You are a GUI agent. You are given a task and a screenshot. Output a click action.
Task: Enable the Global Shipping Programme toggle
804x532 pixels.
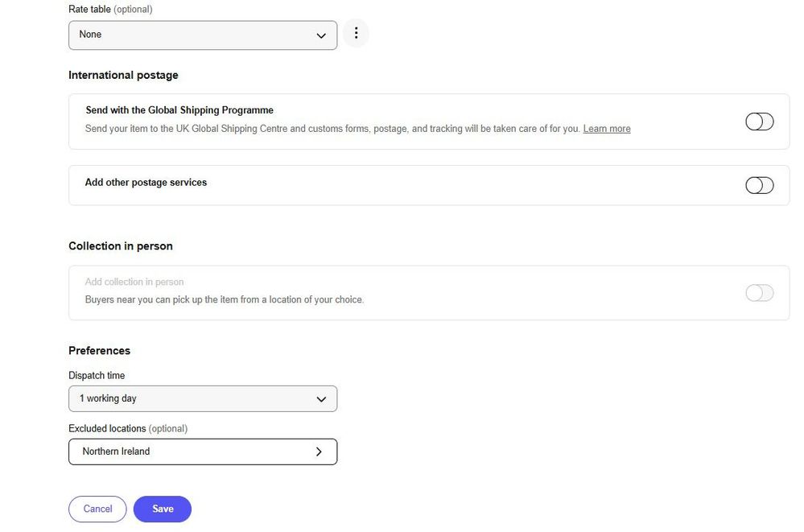pyautogui.click(x=760, y=122)
